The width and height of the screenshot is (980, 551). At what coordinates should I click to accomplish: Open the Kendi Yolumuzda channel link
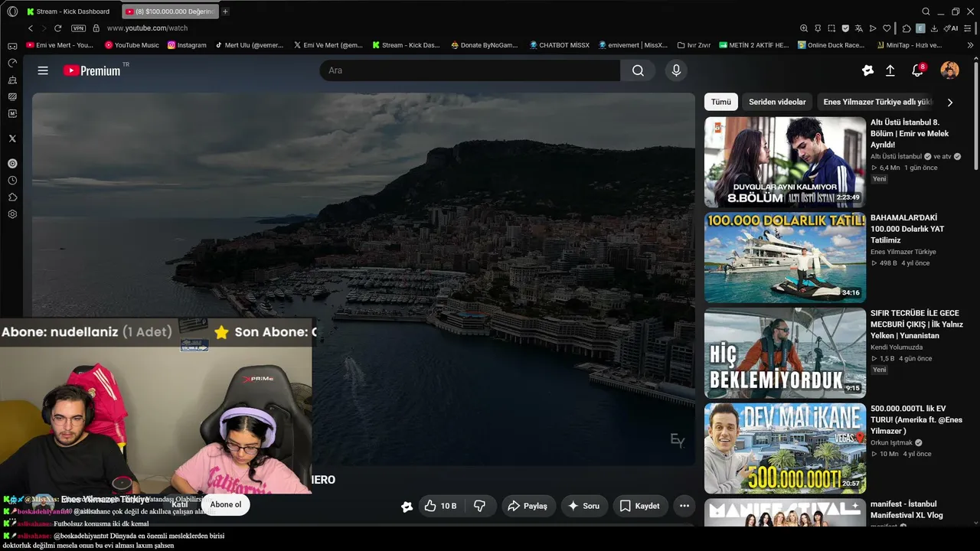897,347
